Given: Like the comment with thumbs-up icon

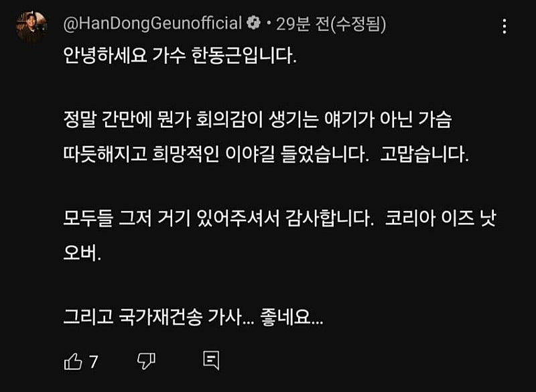Looking at the screenshot, I should pyautogui.click(x=72, y=362).
